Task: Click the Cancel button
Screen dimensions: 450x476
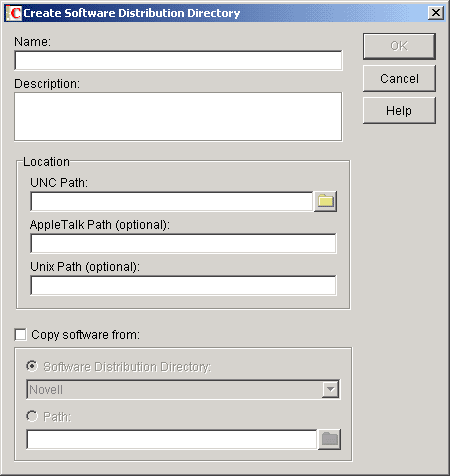Action: click(x=399, y=79)
